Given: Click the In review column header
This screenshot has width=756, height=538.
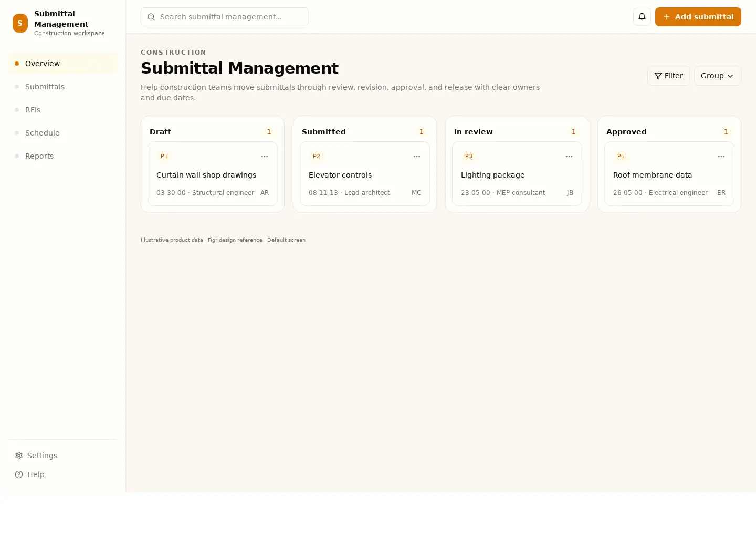Looking at the screenshot, I should coord(474,132).
